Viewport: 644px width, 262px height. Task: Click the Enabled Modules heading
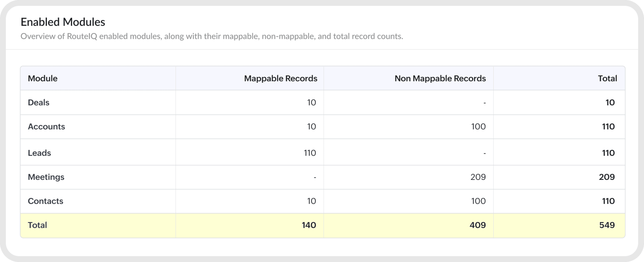(x=63, y=22)
